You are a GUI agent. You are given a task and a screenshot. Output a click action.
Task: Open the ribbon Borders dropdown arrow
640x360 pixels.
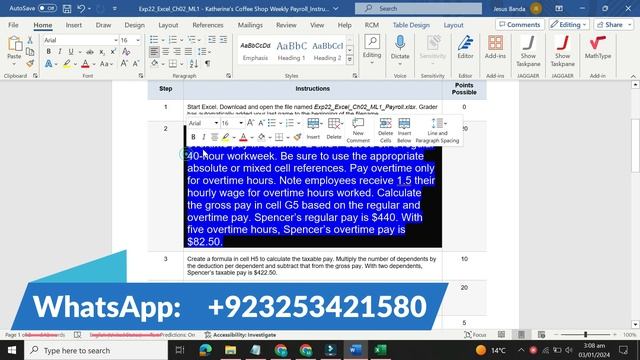coord(181,64)
